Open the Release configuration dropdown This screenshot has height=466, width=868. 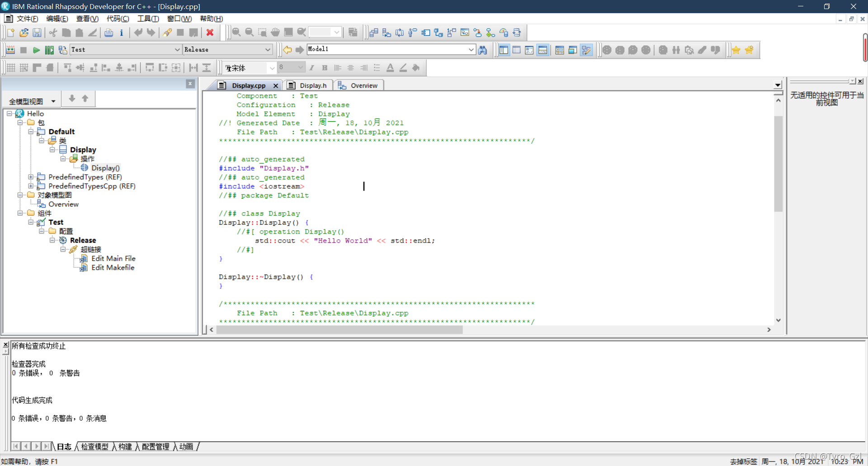[268, 49]
